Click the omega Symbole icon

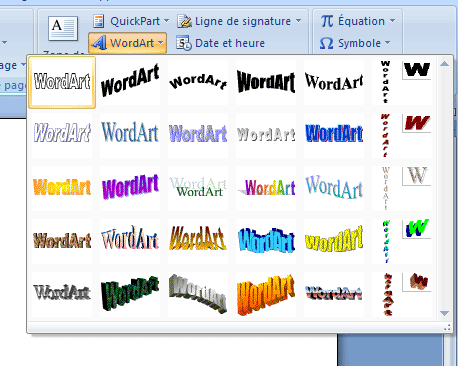326,43
